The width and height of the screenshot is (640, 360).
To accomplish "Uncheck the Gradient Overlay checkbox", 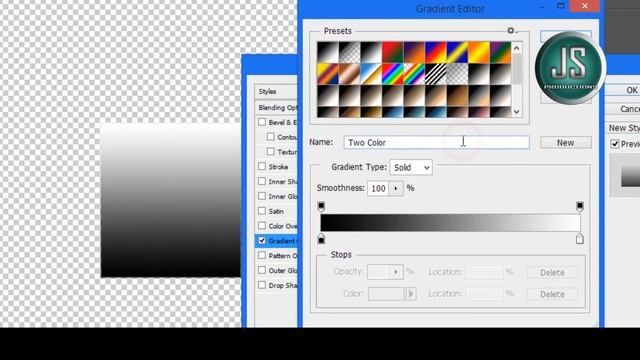I will 262,241.
